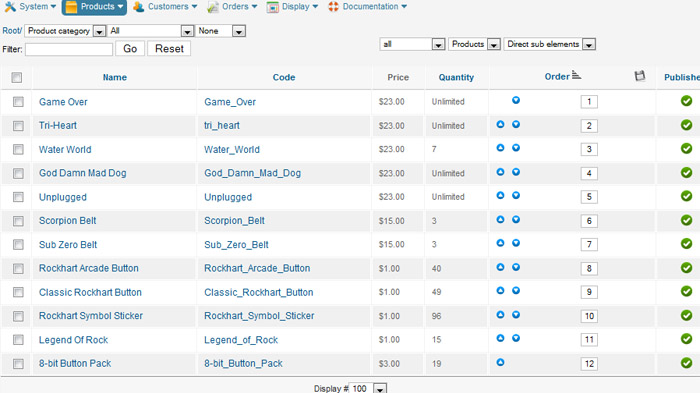The width and height of the screenshot is (700, 393).
Task: Move God Damn Mad Dog up
Action: [x=500, y=171]
